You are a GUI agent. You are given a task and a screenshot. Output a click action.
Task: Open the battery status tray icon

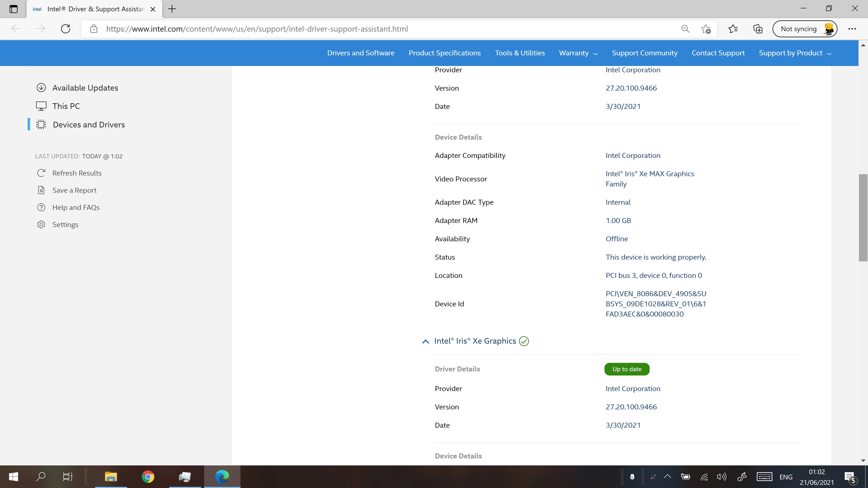(685, 476)
